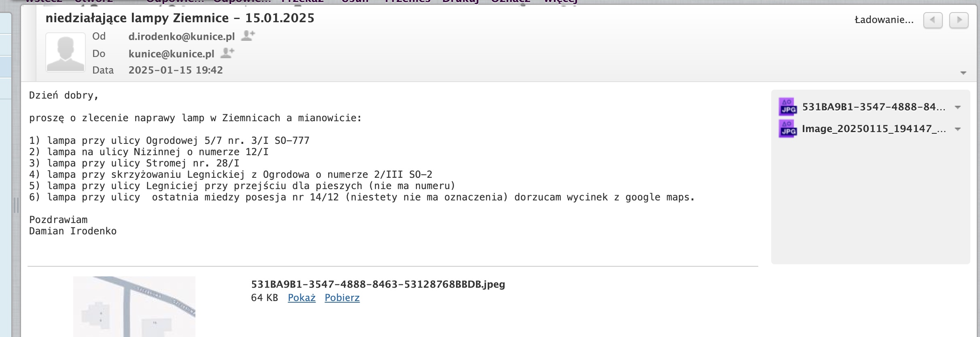The width and height of the screenshot is (980, 337).
Task: Open Image_20250115_194147 attachment in side list
Action: (x=873, y=129)
